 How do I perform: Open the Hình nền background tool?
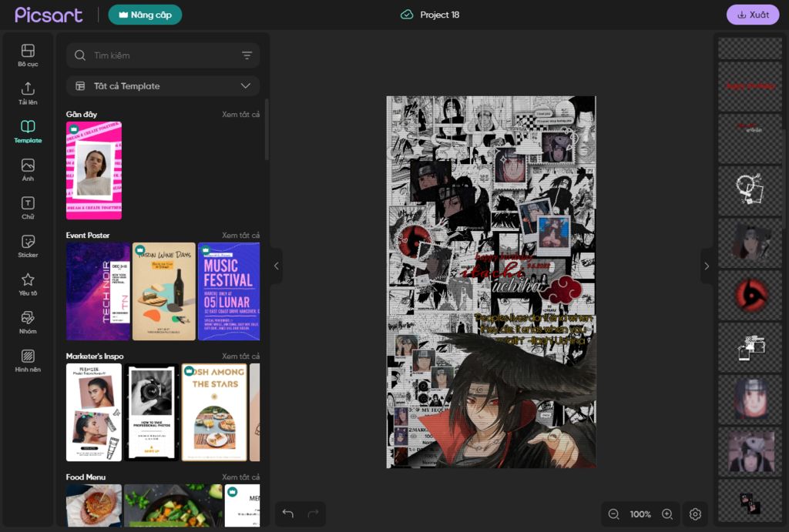(x=28, y=361)
